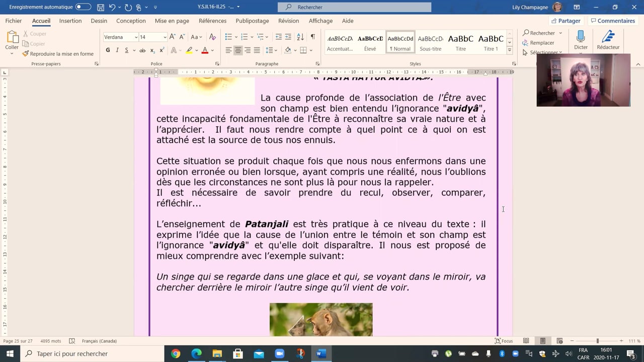The image size is (644, 362).
Task: Open the font size dropdown
Action: 165,37
